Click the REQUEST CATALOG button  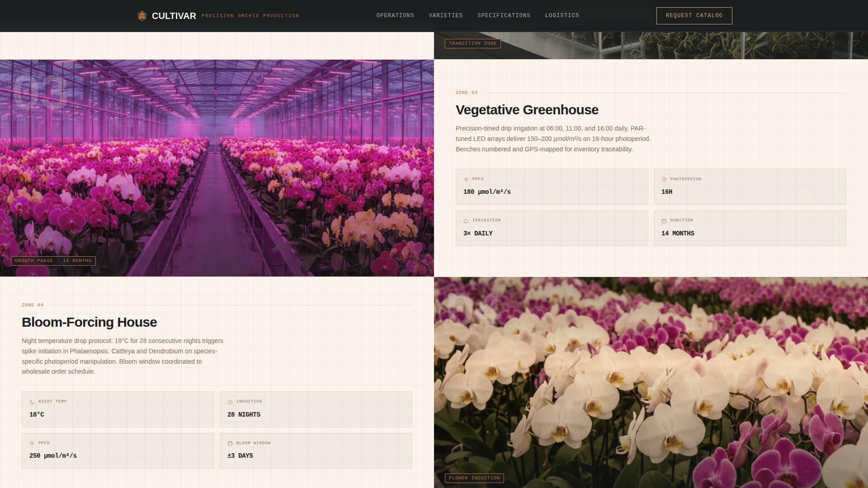tap(693, 15)
